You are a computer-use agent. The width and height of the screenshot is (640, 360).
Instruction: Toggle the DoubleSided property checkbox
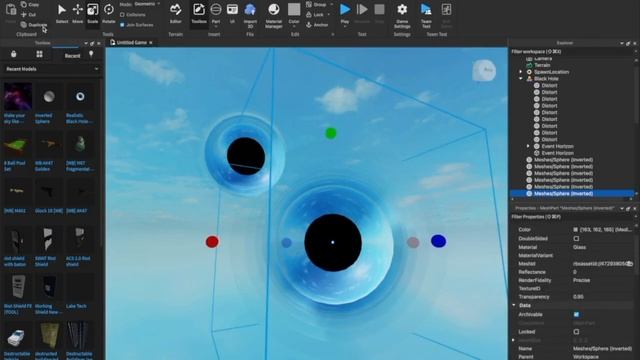click(576, 238)
